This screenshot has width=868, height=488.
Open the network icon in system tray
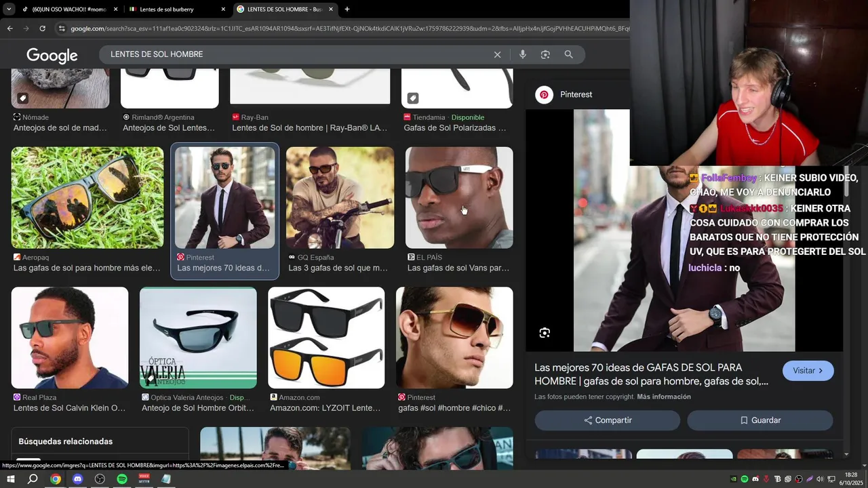(x=831, y=479)
